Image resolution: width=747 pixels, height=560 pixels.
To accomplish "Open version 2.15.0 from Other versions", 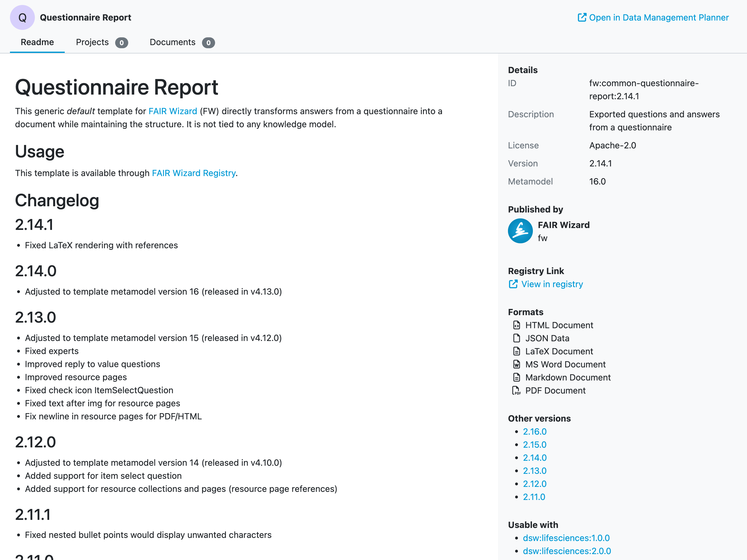I will click(535, 445).
